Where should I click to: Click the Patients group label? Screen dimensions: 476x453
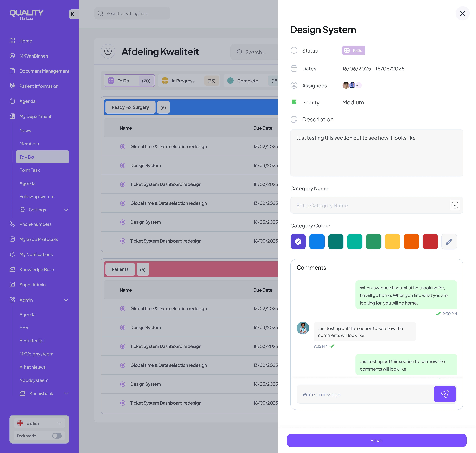pos(120,269)
